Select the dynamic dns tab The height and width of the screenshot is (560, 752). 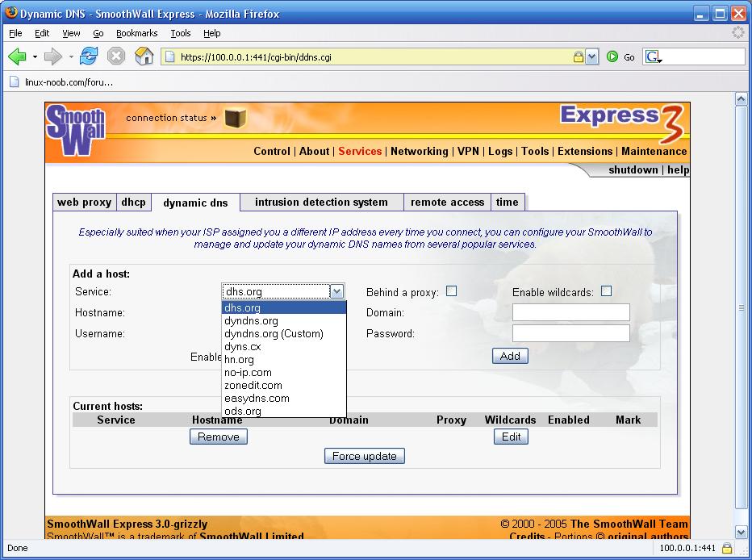(x=196, y=203)
